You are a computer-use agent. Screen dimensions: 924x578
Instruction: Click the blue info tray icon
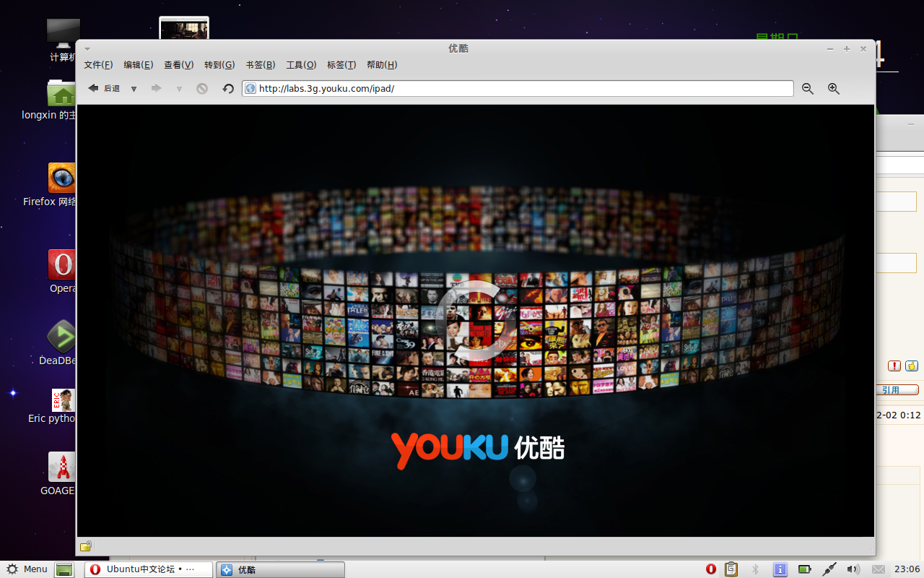780,569
